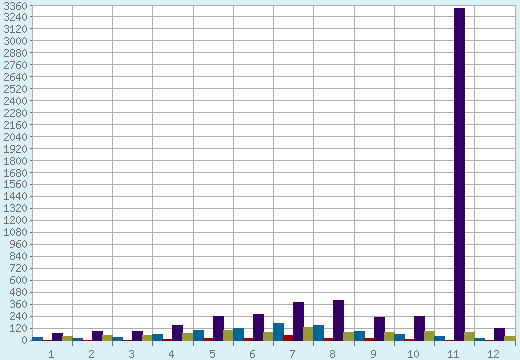
Task: Click the olive bar in month 10
Action: point(429,336)
